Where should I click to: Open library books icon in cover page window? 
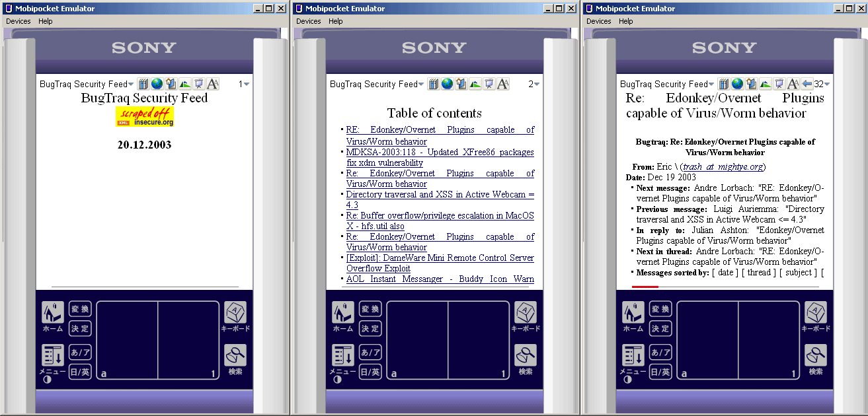(x=143, y=84)
